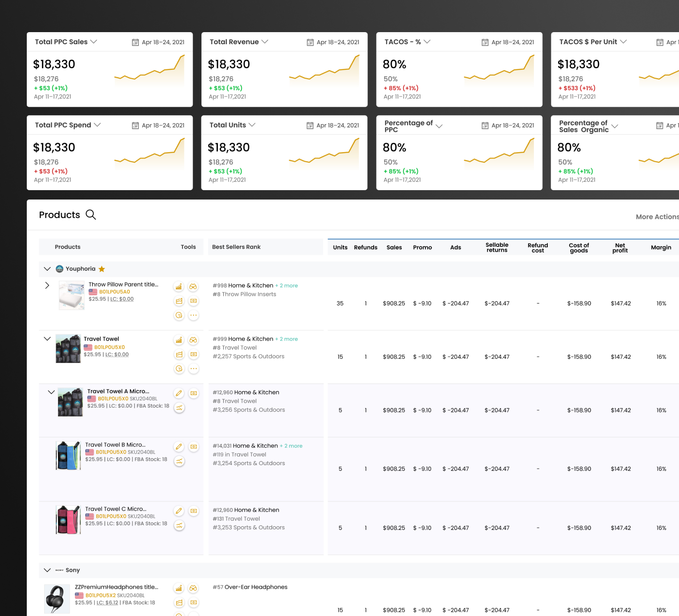
Task: Open calendar date picker on Total PPC Sales
Action: click(135, 42)
